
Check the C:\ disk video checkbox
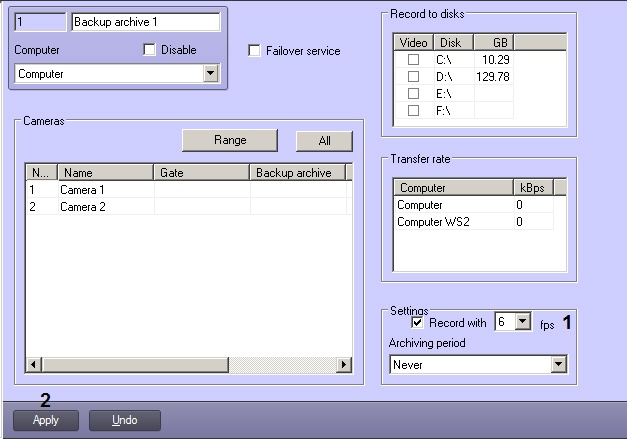tap(413, 60)
